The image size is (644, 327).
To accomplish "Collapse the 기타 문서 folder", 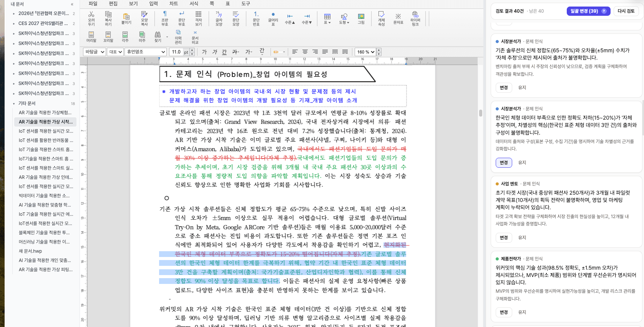I will 14,103.
